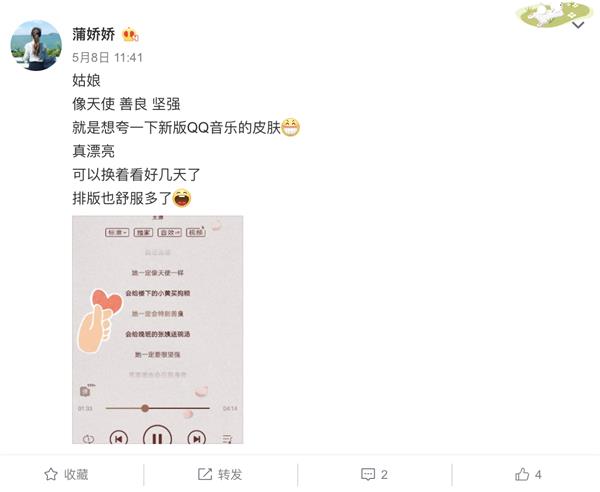Skip to the next track
Screen dimensions: 600x492
[x=196, y=438]
